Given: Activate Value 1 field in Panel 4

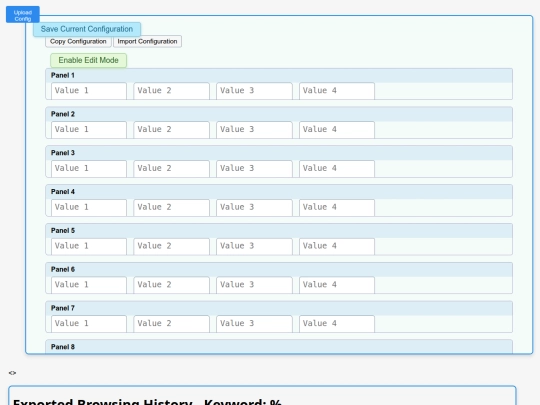Looking at the screenshot, I should [89, 208].
